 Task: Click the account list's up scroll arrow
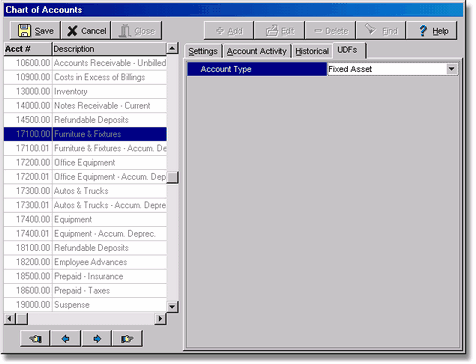point(172,49)
